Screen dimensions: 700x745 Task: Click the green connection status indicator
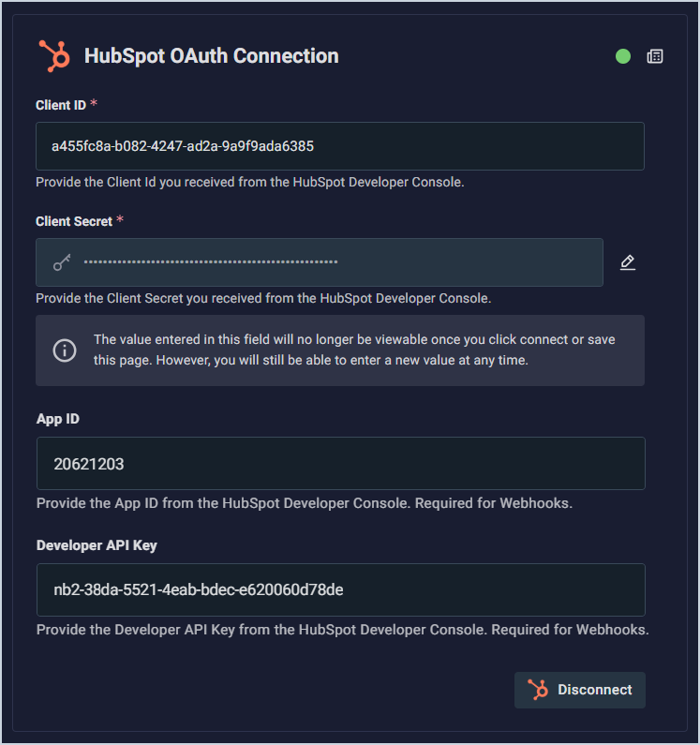tap(623, 56)
